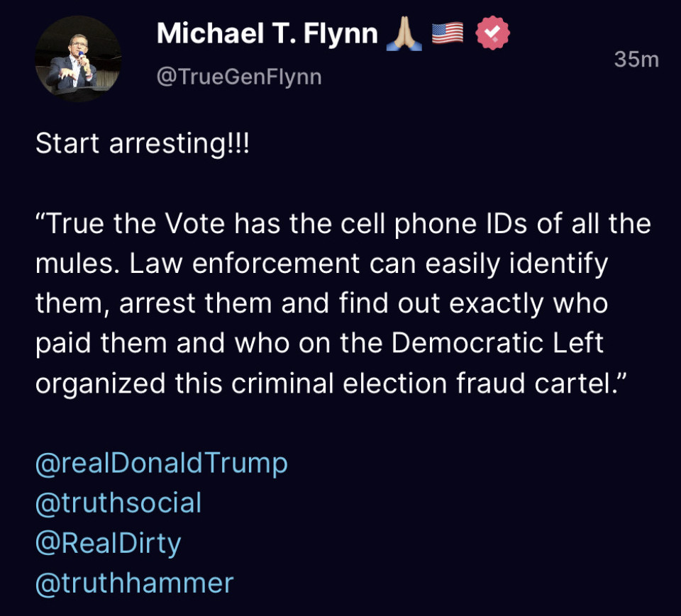Follow the @truthhammer mention link

134,583
